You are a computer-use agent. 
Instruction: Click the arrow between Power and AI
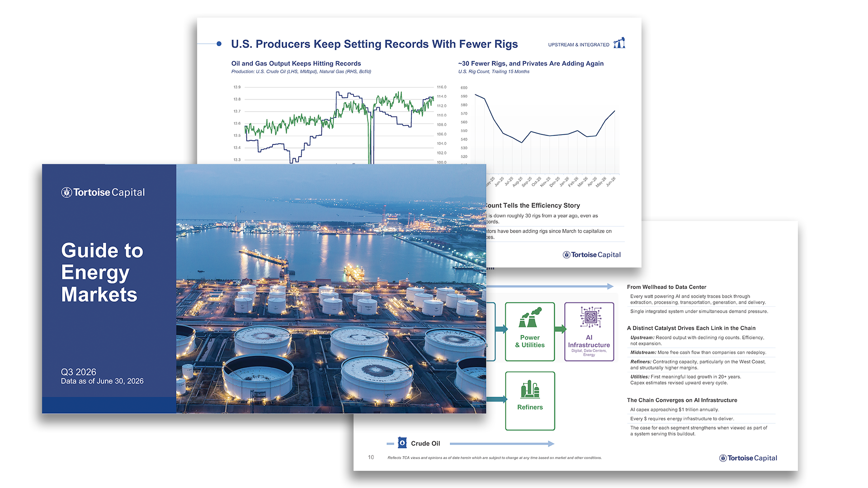(560, 329)
